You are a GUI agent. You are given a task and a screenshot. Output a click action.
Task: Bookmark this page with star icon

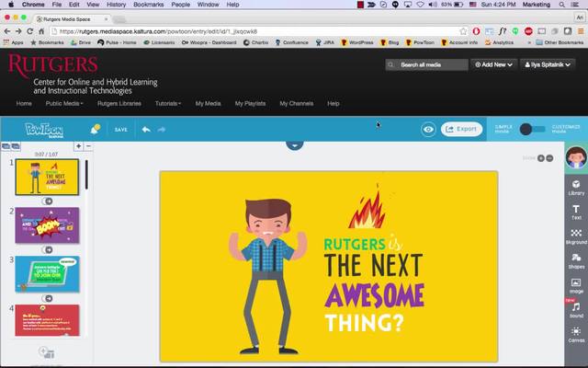point(463,31)
